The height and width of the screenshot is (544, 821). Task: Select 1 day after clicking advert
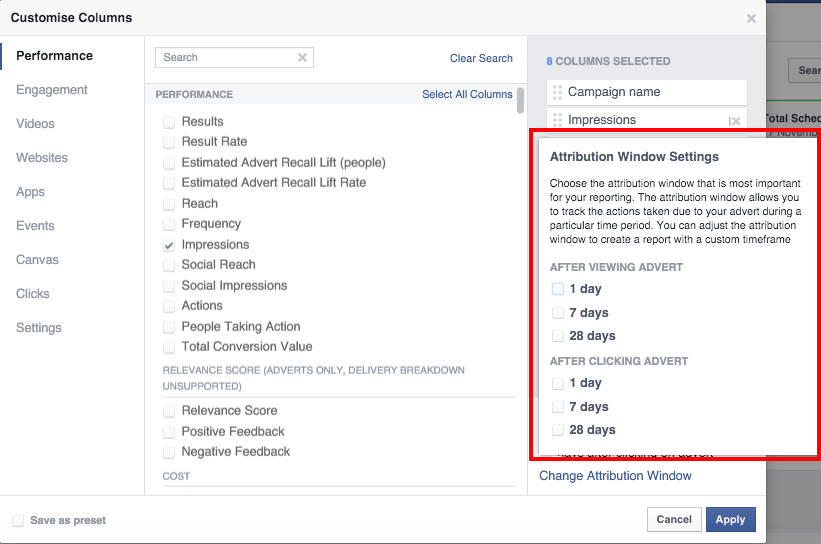click(x=558, y=383)
